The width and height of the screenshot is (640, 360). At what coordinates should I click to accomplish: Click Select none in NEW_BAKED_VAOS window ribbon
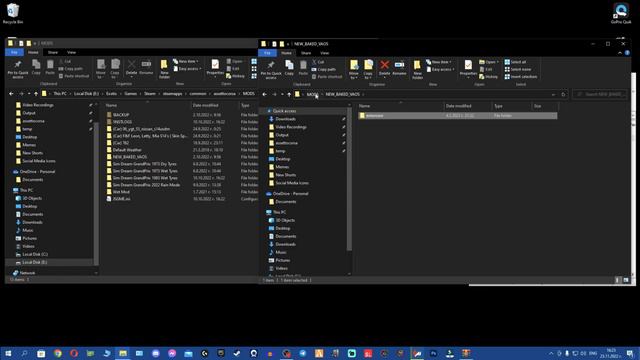[x=518, y=69]
